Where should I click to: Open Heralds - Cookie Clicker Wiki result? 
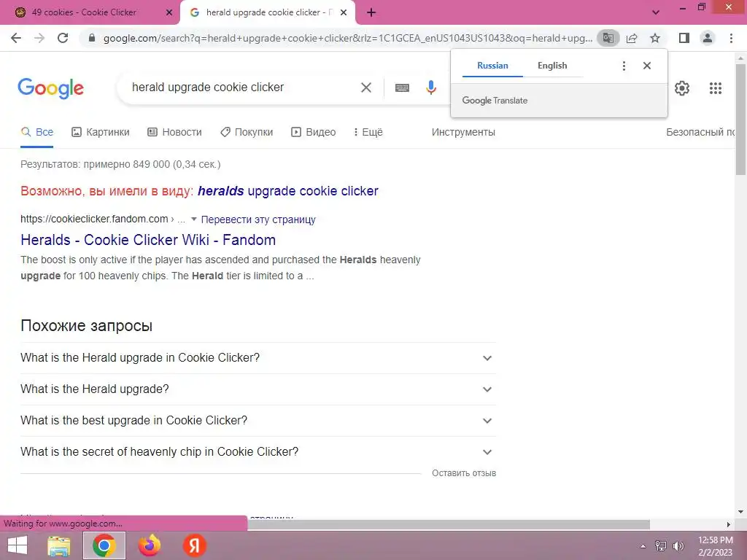148,240
